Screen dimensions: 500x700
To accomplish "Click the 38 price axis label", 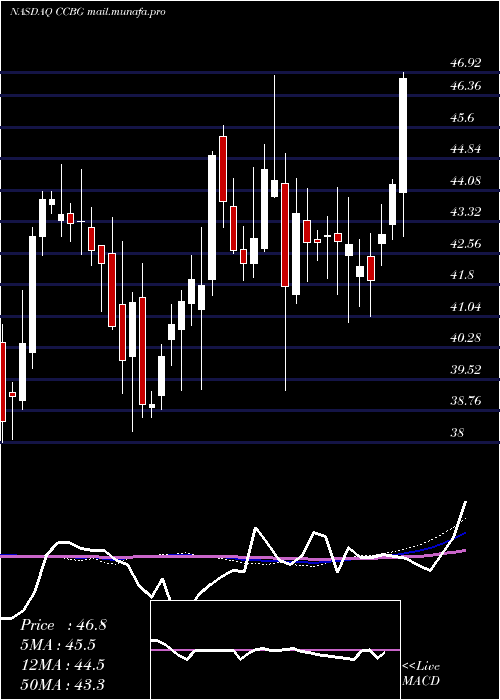I will point(459,433).
